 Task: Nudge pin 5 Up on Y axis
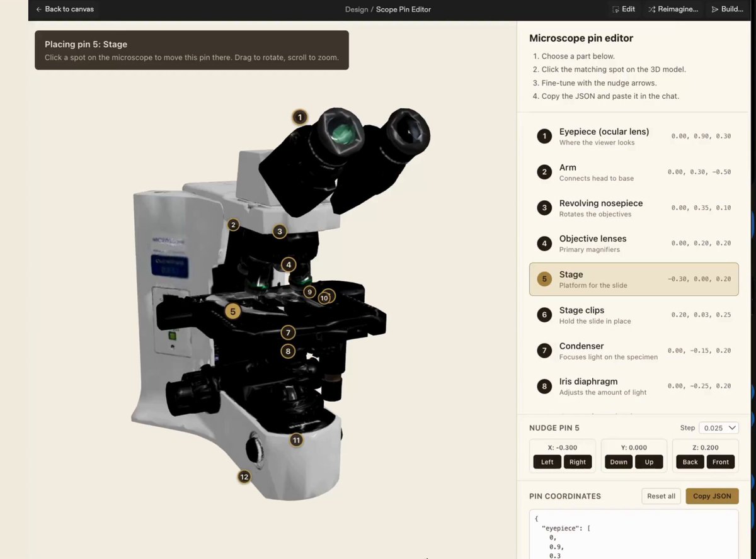649,462
